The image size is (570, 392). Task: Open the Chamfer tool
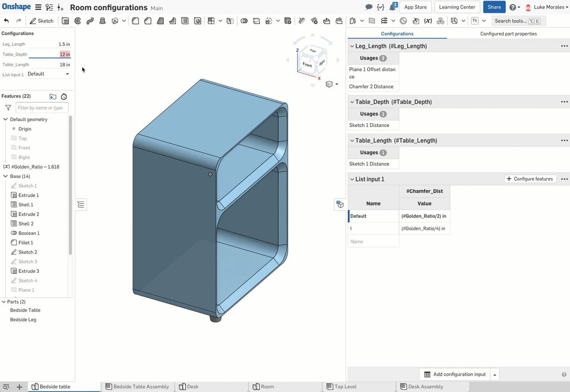(x=148, y=20)
